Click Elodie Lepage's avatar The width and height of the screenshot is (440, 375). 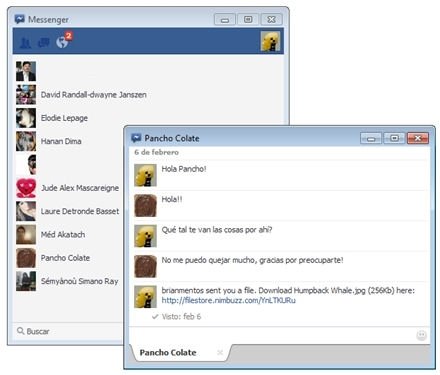point(26,118)
